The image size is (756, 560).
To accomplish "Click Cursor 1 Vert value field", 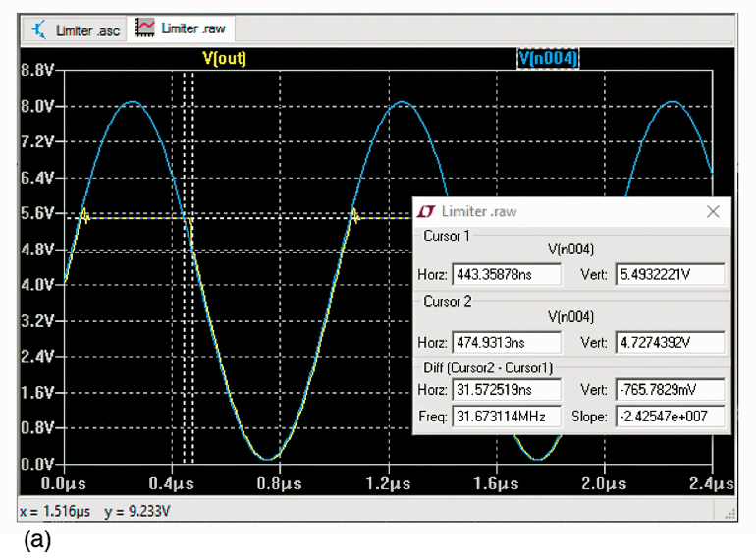I will point(670,275).
